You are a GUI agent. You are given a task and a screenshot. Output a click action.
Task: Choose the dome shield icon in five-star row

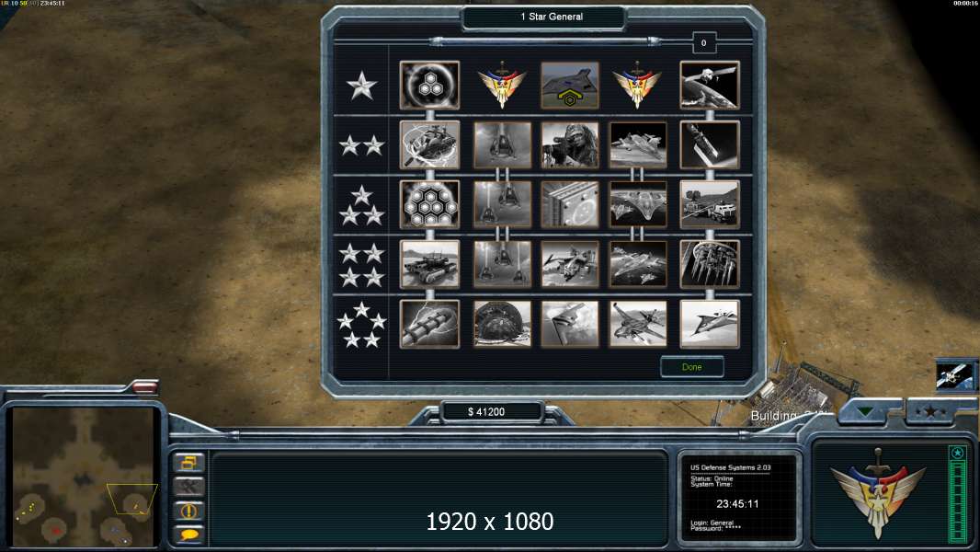click(502, 324)
